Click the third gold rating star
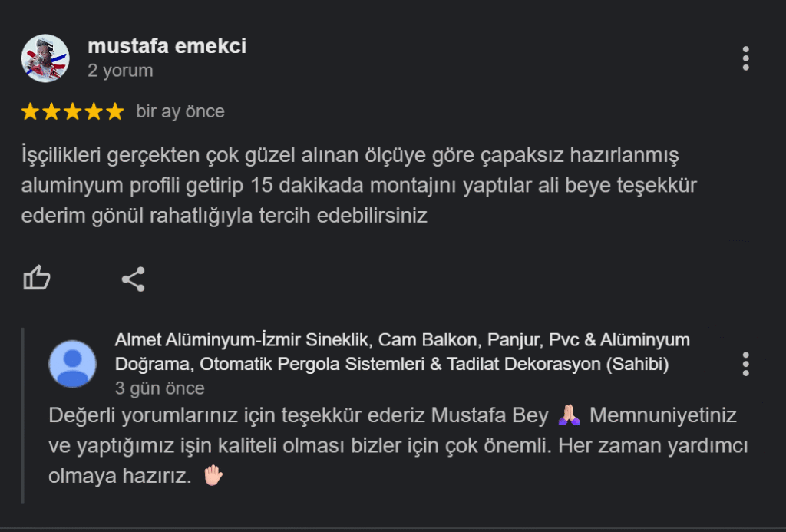Image resolution: width=786 pixels, height=532 pixels. (x=72, y=111)
